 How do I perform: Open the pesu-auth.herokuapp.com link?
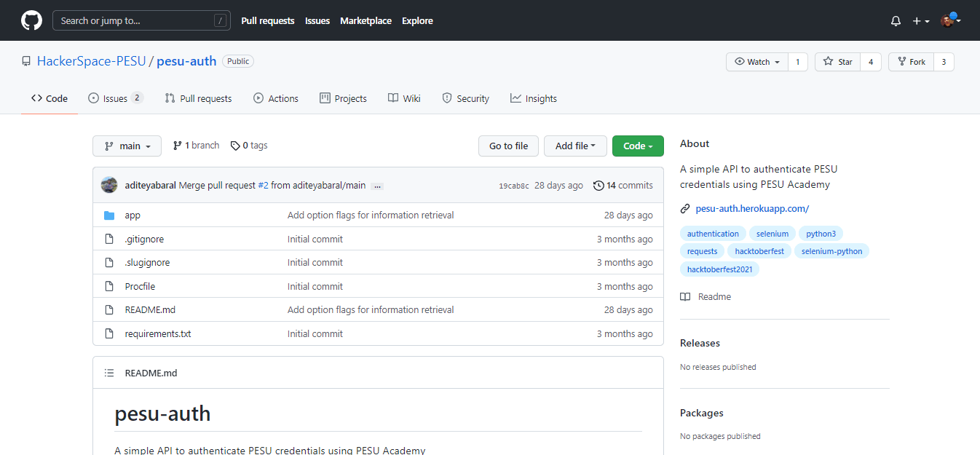pyautogui.click(x=752, y=208)
